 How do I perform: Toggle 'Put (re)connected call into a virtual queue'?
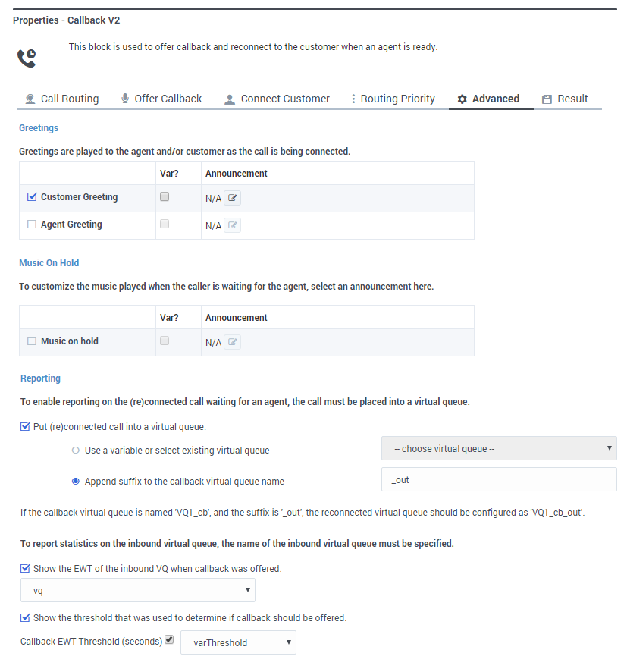(x=25, y=426)
